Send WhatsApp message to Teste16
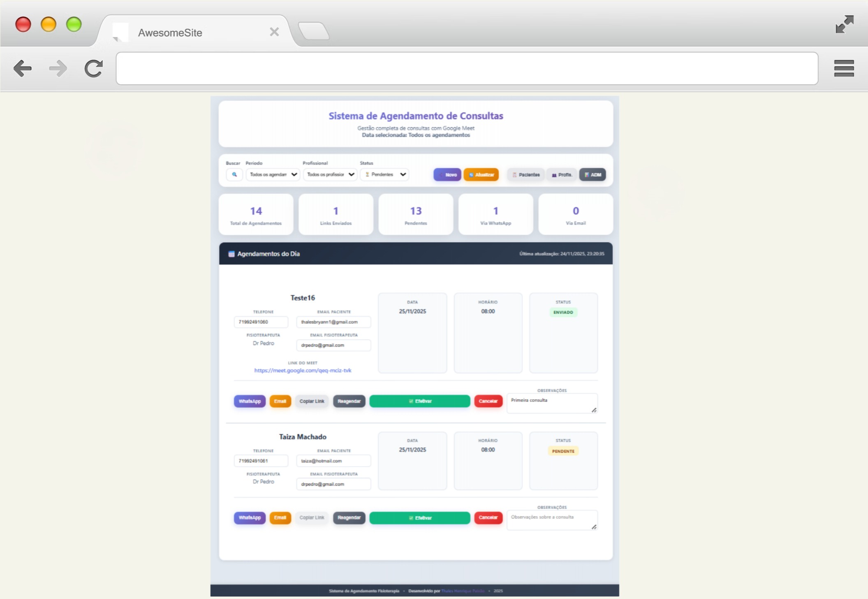Image resolution: width=868 pixels, height=599 pixels. point(250,401)
